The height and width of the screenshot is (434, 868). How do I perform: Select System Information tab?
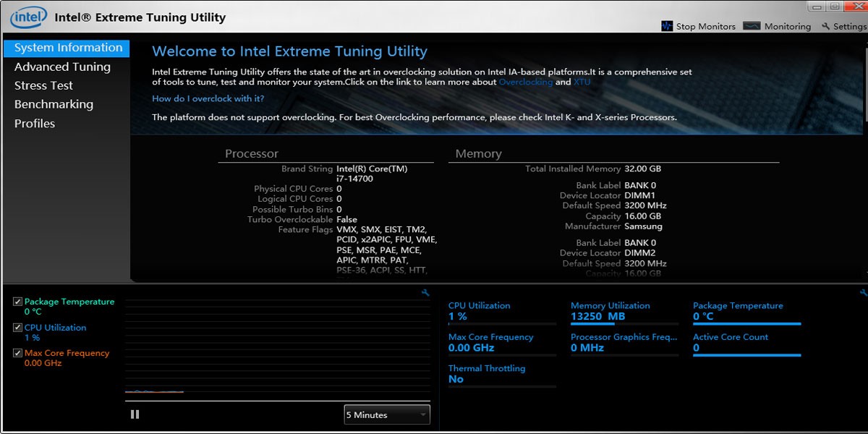(67, 48)
